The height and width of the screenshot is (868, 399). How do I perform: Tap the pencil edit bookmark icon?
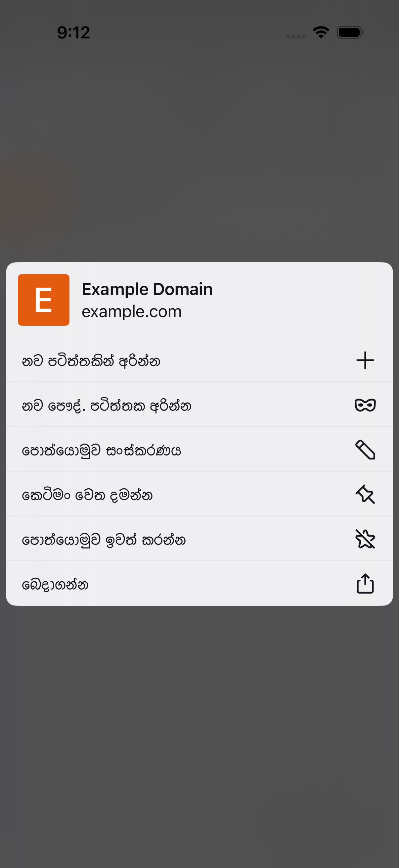click(365, 450)
